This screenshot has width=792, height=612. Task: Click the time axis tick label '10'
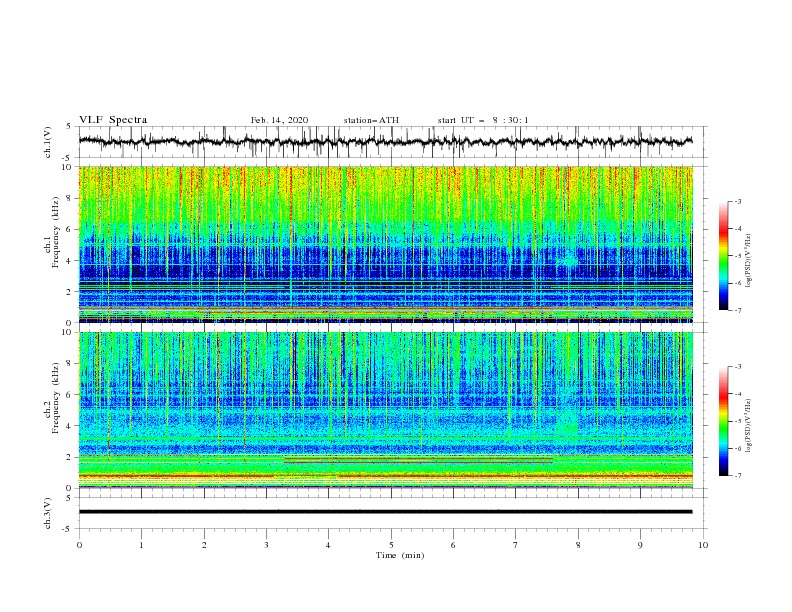click(x=703, y=545)
